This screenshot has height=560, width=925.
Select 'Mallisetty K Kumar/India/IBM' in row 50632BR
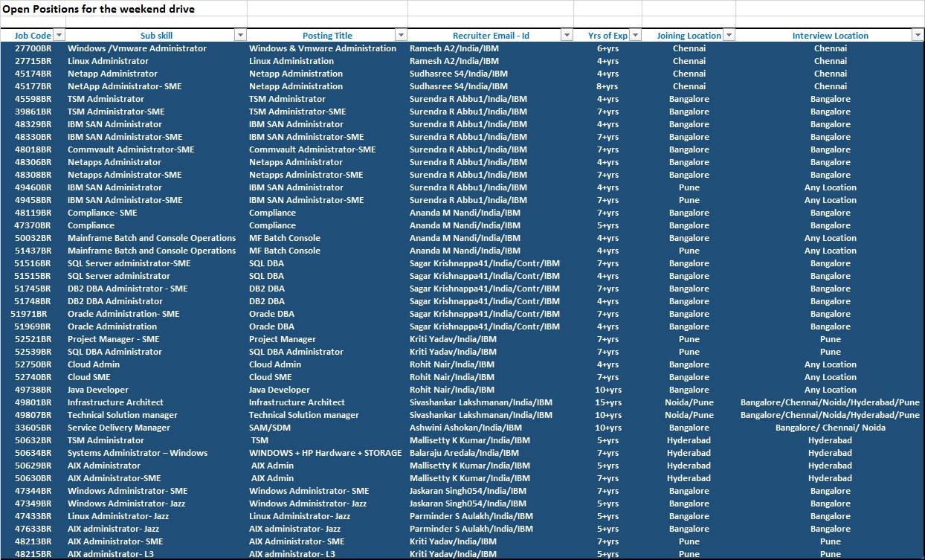tap(469, 440)
